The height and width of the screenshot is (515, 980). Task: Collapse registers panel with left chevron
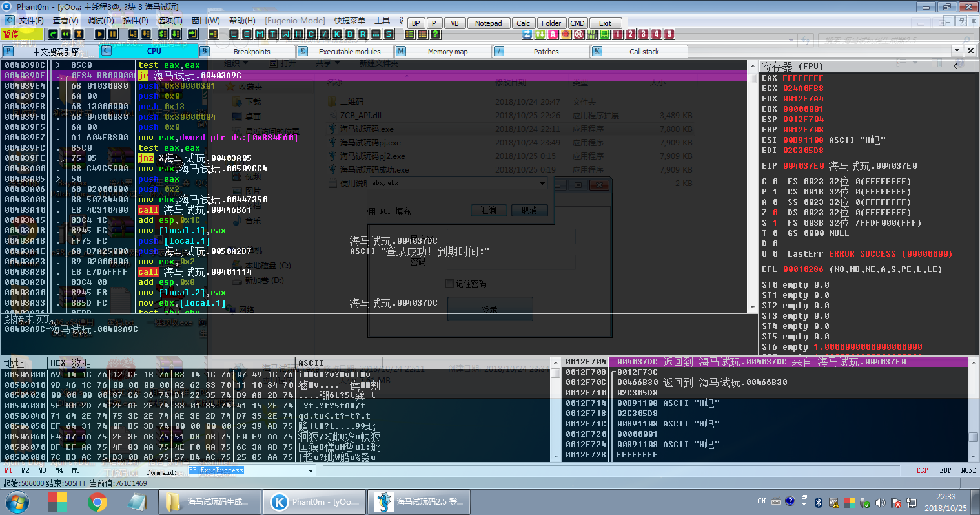click(956, 65)
